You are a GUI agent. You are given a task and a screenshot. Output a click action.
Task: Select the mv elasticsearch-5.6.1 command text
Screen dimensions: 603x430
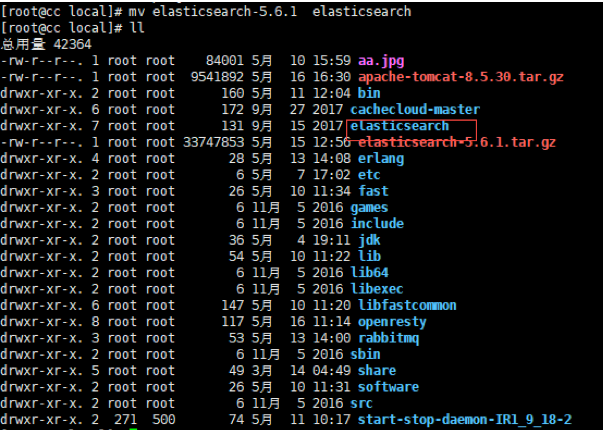pyautogui.click(x=213, y=12)
